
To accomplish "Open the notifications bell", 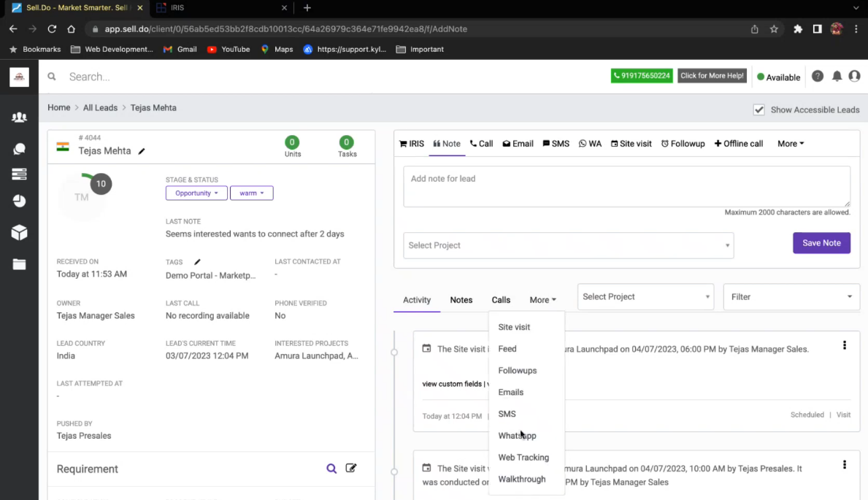I will tap(837, 77).
